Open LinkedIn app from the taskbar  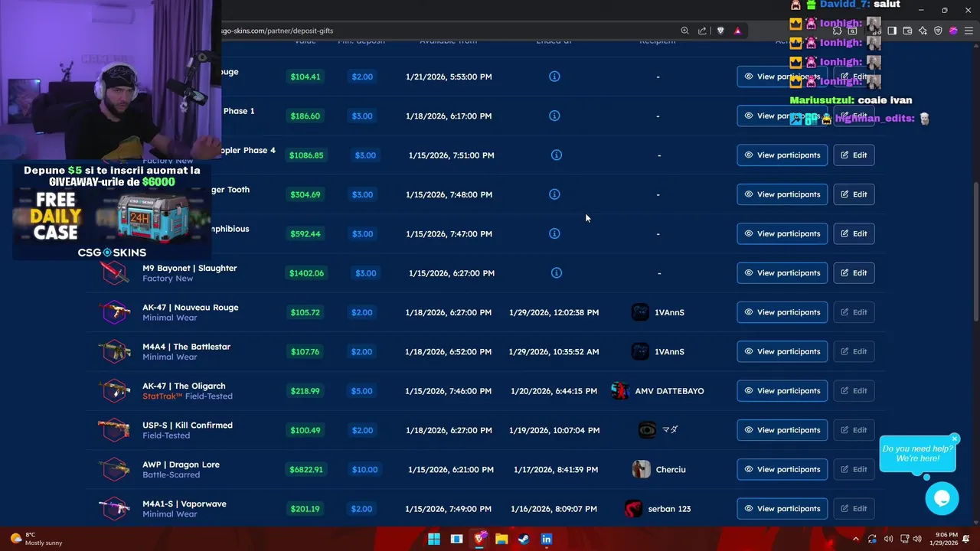coord(546,539)
